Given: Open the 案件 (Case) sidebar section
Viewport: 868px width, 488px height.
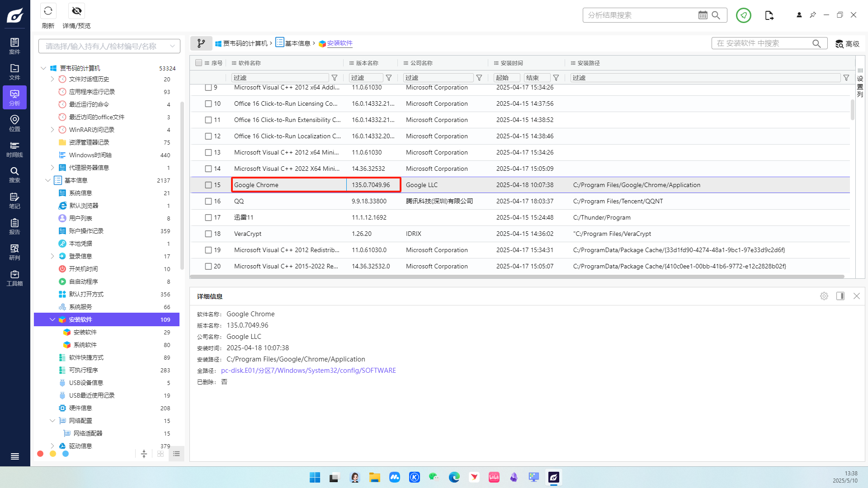Looking at the screenshot, I should point(14,46).
